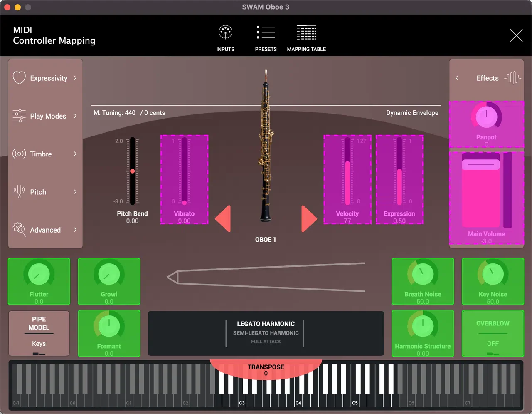Select previous instrument with left red arrow
The width and height of the screenshot is (532, 414).
[x=223, y=218]
